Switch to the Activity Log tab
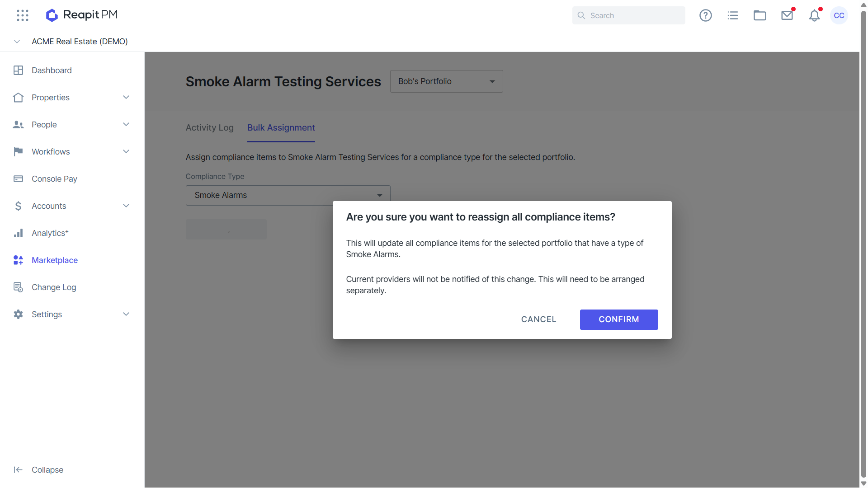868x488 pixels. (210, 128)
